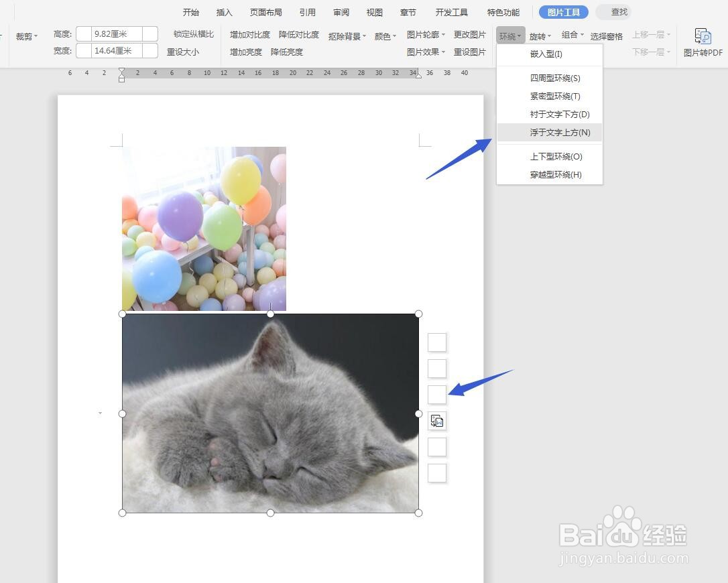Image resolution: width=728 pixels, height=583 pixels.
Task: Check the bottom floating checkbox next to cat picture
Action: tap(436, 472)
